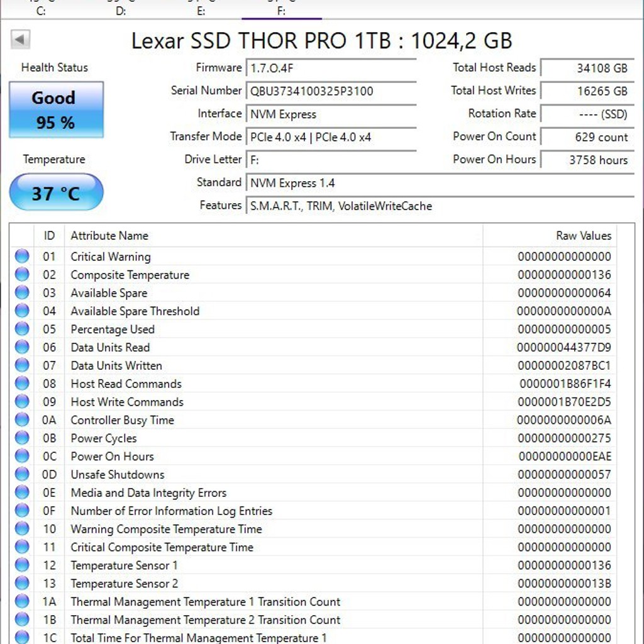
Task: Click the Transfer Mode PCIe 4.0 x4 field
Action: [331, 136]
